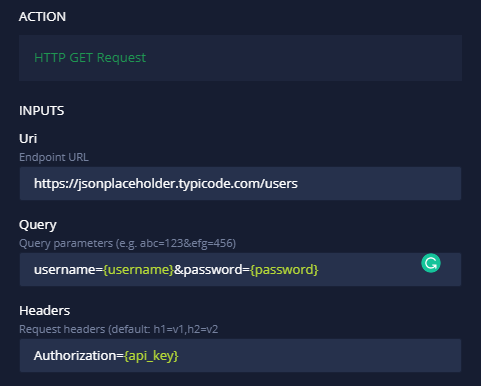481x386 pixels.
Task: Click the Uri field label
Action: point(28,139)
